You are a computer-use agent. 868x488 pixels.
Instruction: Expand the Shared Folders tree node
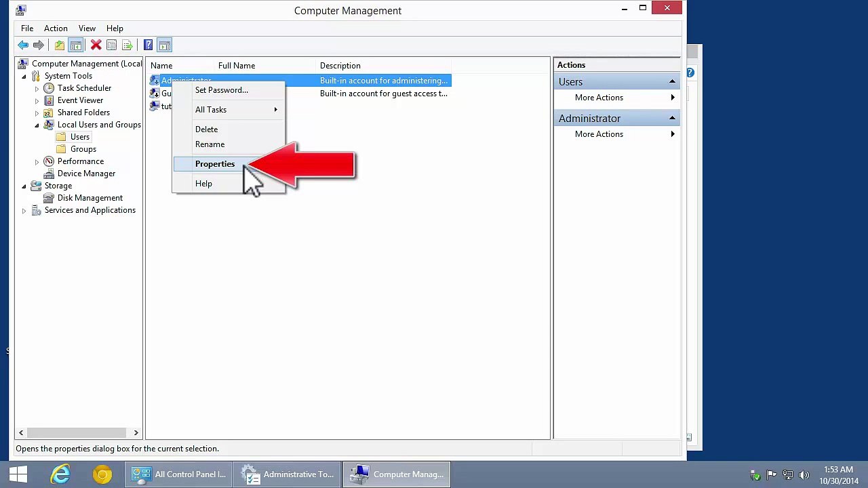[x=37, y=113]
